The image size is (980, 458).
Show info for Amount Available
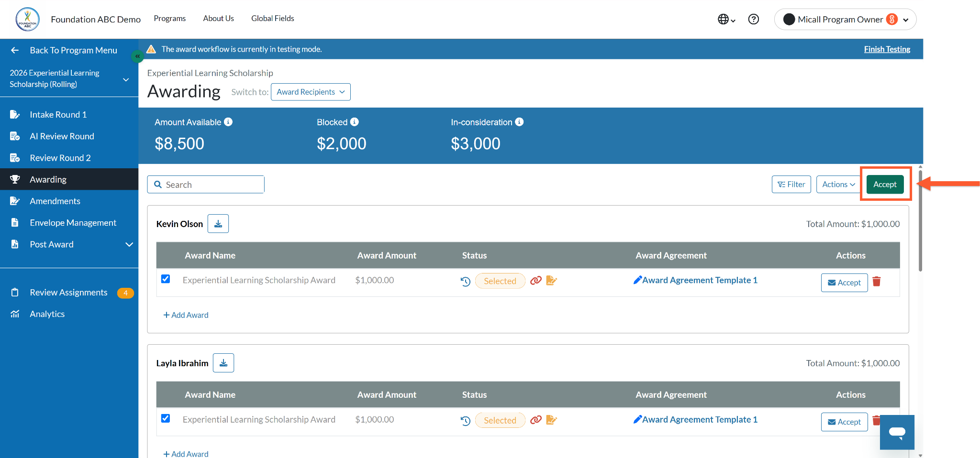(228, 122)
